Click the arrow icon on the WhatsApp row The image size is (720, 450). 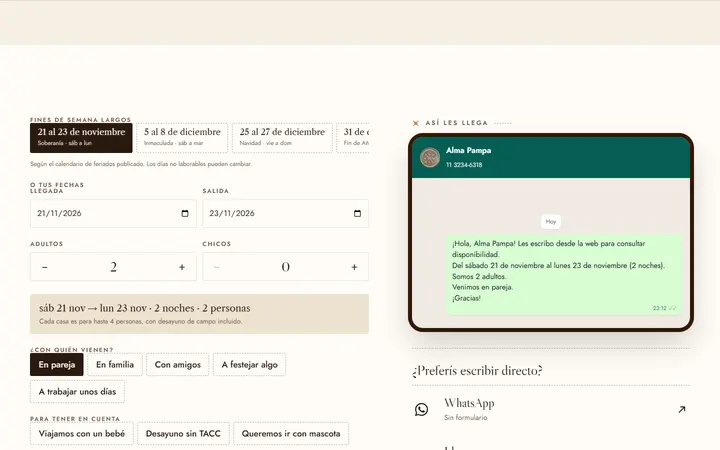[681, 409]
